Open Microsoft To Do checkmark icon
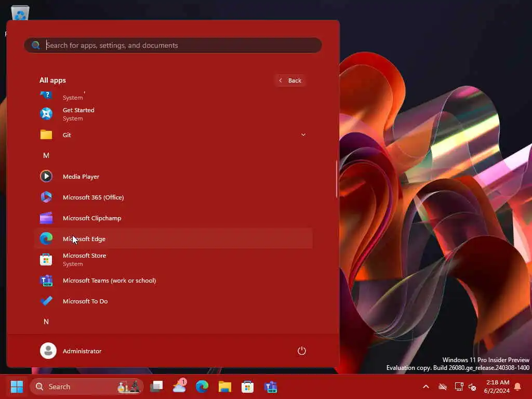Screen dimensions: 532x399 (46, 301)
